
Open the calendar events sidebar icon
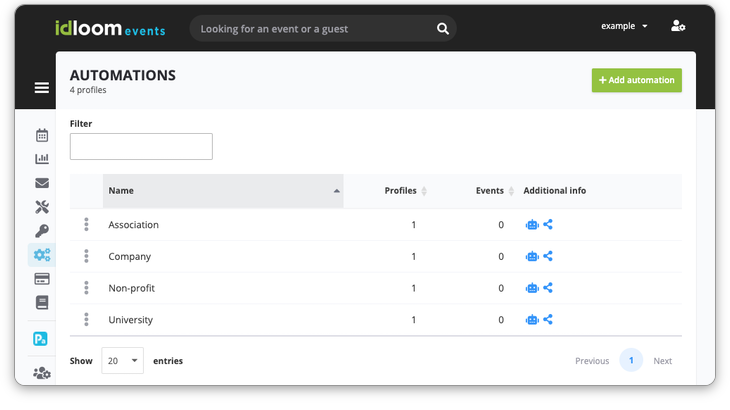[x=42, y=135]
